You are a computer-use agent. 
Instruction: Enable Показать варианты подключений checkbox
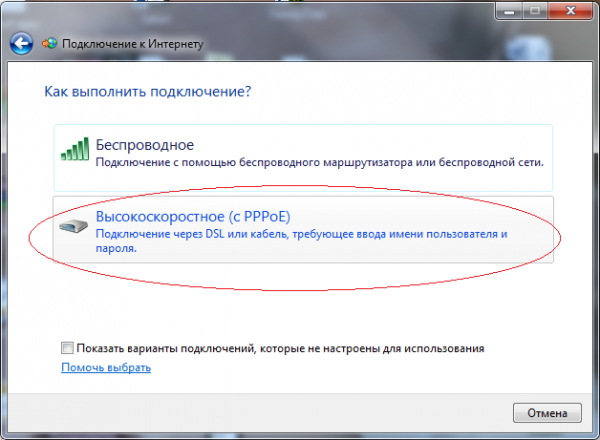[x=67, y=348]
